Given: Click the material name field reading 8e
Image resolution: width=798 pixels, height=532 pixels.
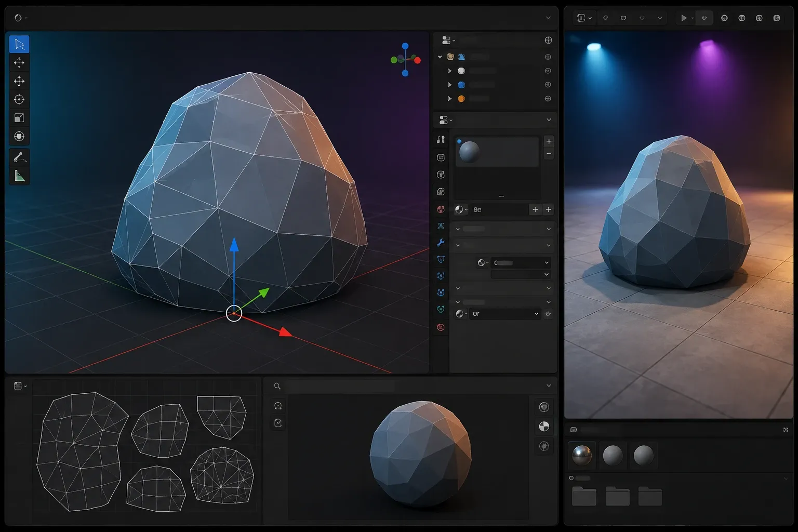Looking at the screenshot, I should (498, 209).
